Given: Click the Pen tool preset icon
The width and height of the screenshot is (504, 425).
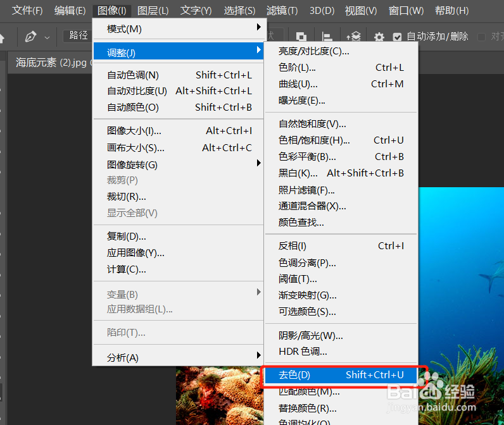Looking at the screenshot, I should (x=30, y=37).
